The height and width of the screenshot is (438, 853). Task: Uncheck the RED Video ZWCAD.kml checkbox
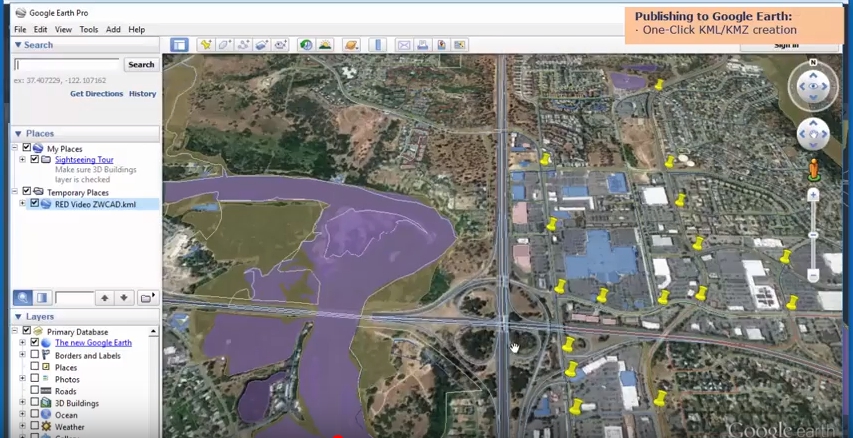[x=35, y=203]
